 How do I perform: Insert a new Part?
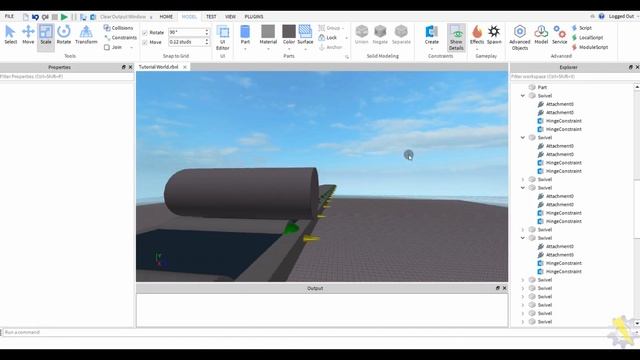tap(245, 34)
